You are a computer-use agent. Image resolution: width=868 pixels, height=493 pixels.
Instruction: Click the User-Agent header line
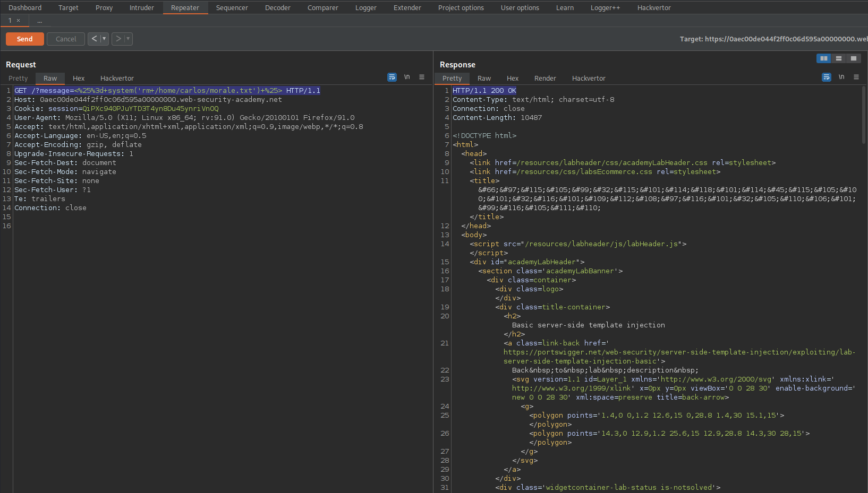(184, 117)
